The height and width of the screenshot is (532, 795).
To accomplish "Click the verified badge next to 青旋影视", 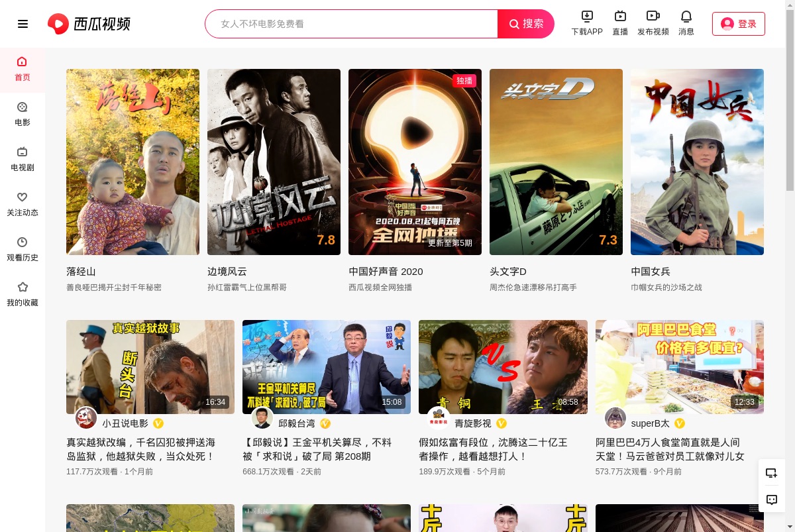I will pyautogui.click(x=502, y=423).
